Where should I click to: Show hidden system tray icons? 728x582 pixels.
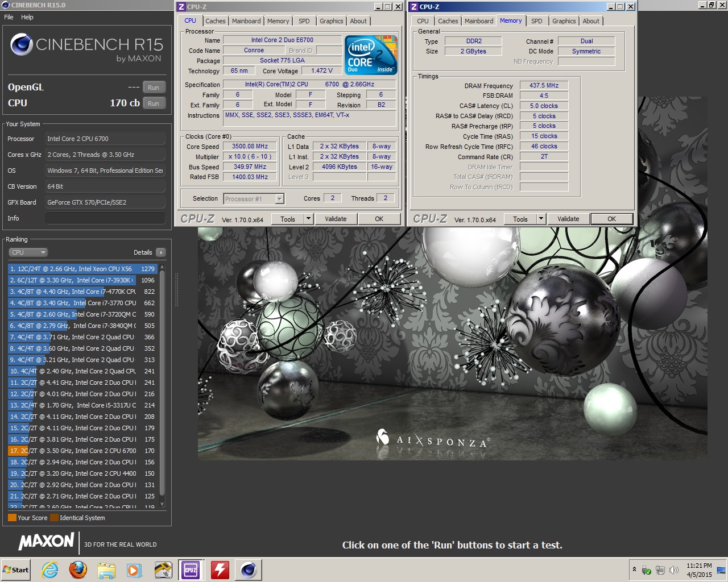click(634, 569)
